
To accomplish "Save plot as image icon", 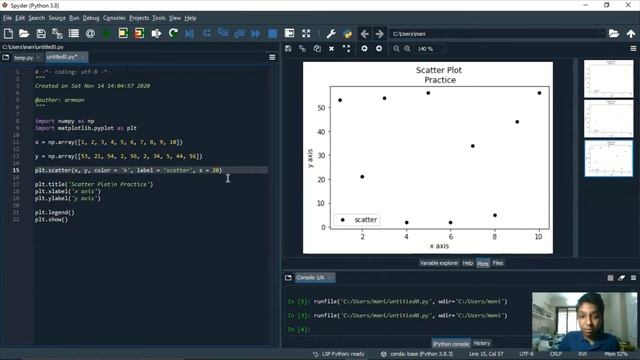I will [288, 49].
